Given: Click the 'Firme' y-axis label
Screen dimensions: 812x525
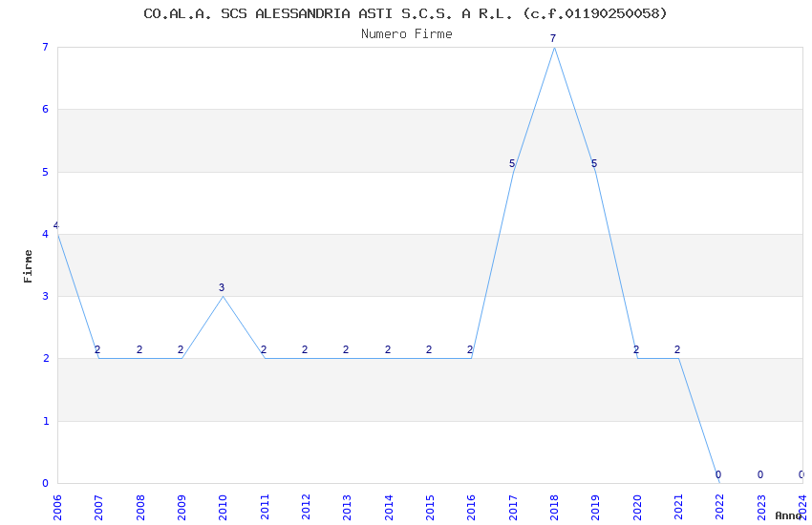Looking at the screenshot, I should coord(28,266).
